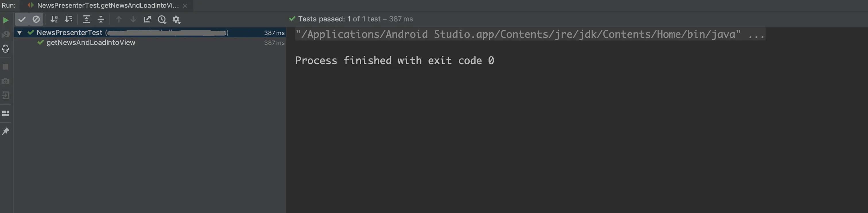The width and height of the screenshot is (868, 213).
Task: Click the Restore Layout icon
Action: point(5,114)
